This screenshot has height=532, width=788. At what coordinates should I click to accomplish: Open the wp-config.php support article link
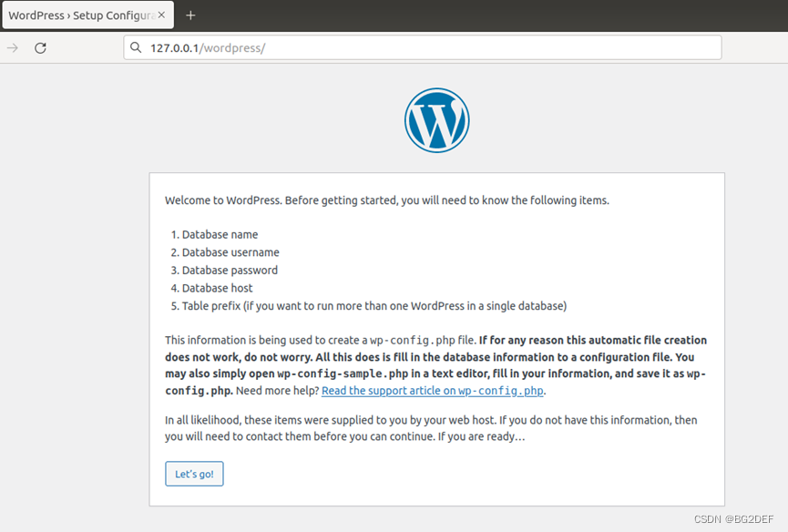click(x=433, y=391)
